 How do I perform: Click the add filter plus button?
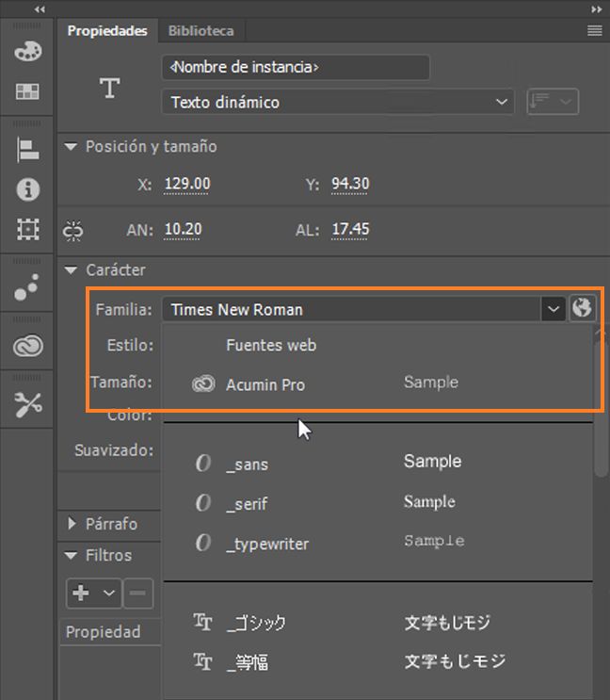[81, 594]
